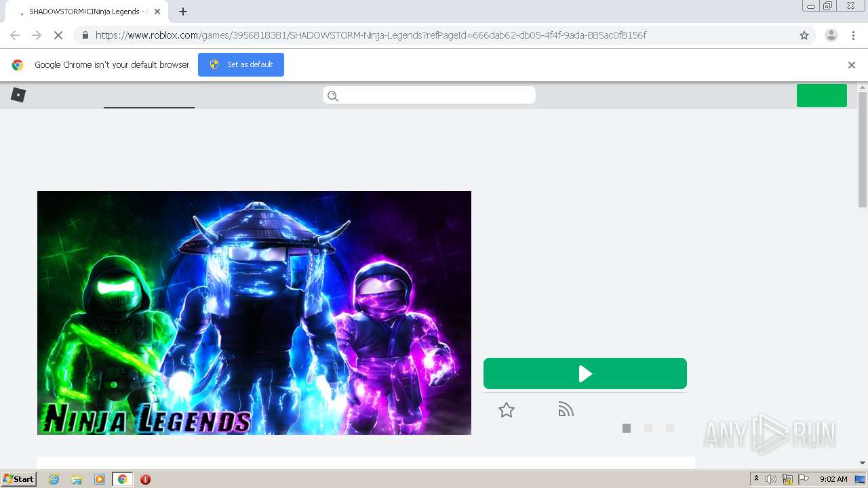Click the page vertical scrollbar thumb

pyautogui.click(x=863, y=149)
